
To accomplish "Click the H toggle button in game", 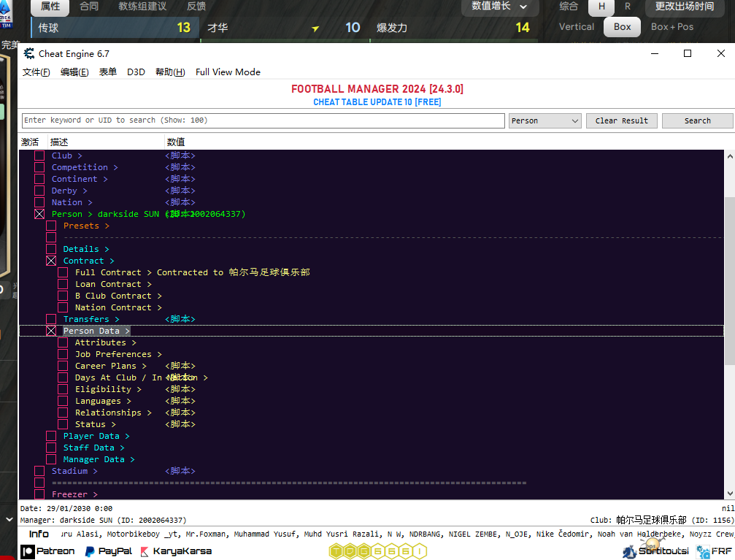I will (602, 7).
